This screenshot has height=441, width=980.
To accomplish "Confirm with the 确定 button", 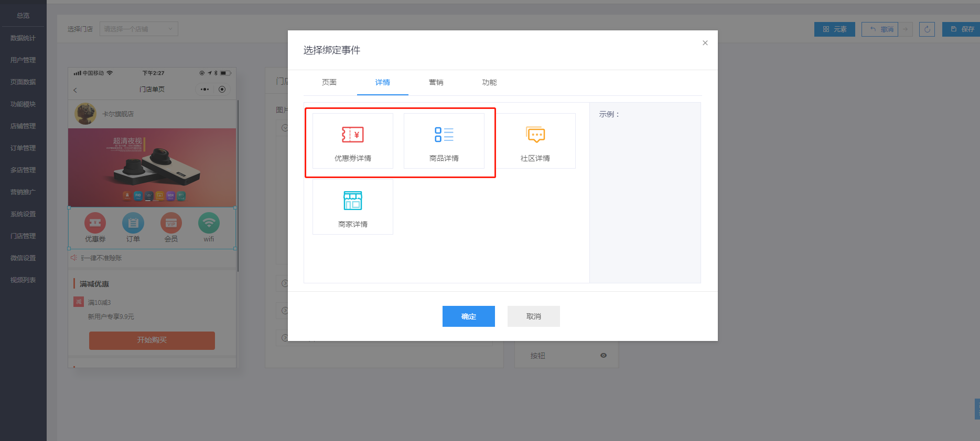I will click(x=468, y=316).
